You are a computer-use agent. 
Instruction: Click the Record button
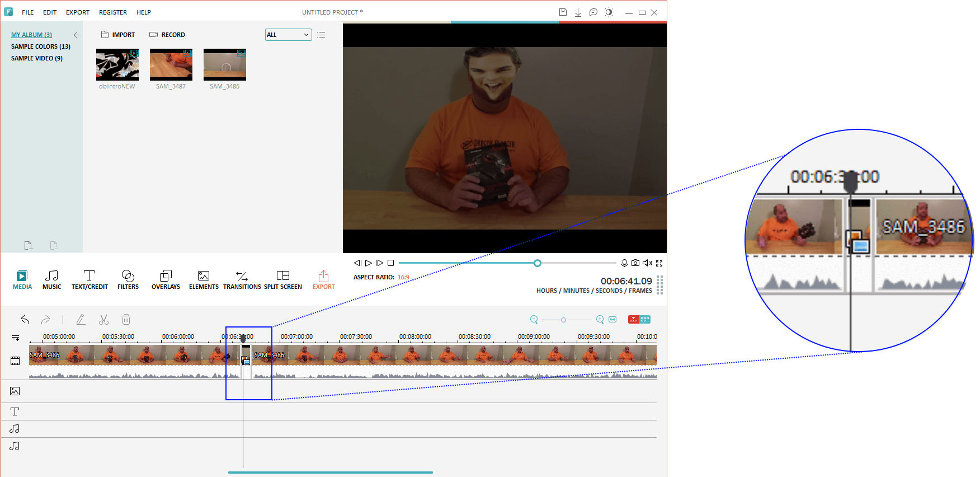coord(167,35)
